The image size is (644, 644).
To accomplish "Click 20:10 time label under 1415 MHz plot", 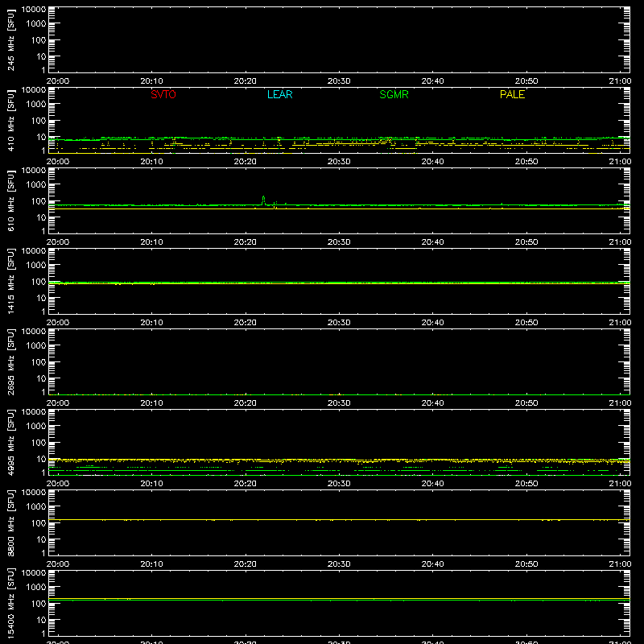I will click(151, 323).
